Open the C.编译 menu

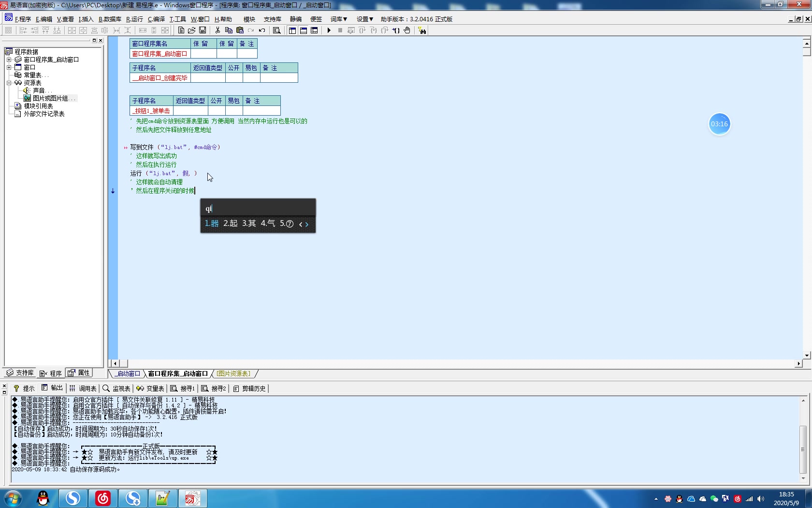point(156,19)
